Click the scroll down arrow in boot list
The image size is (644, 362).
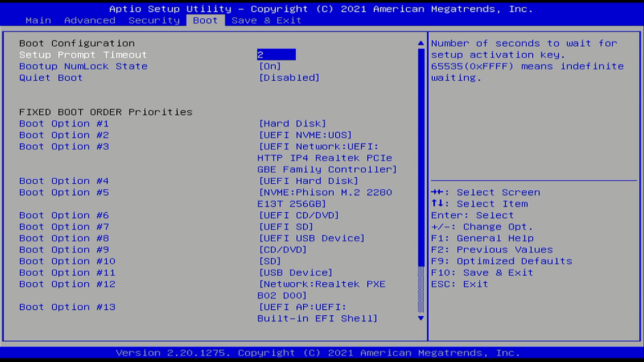[421, 318]
